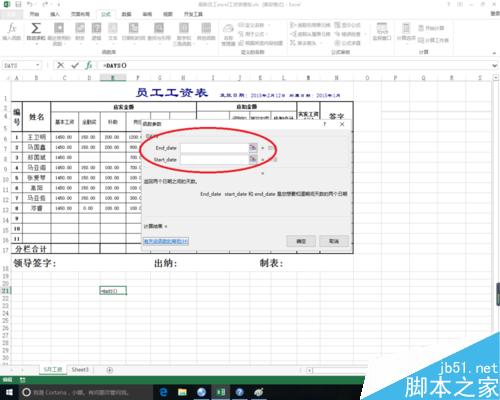Open the Error Checking (错误检查) dropdown

click(x=350, y=34)
